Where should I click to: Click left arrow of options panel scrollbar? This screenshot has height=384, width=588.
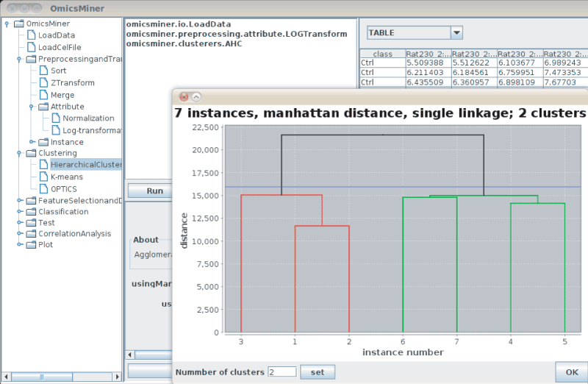click(130, 355)
